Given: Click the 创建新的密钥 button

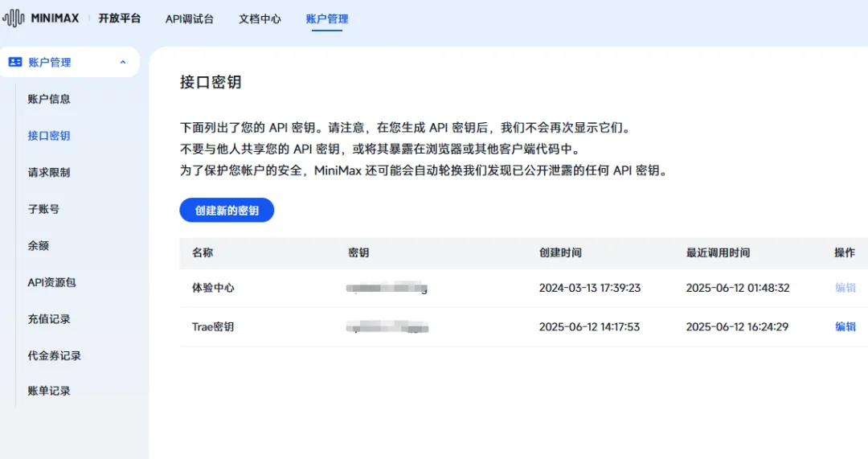Looking at the screenshot, I should coord(227,211).
